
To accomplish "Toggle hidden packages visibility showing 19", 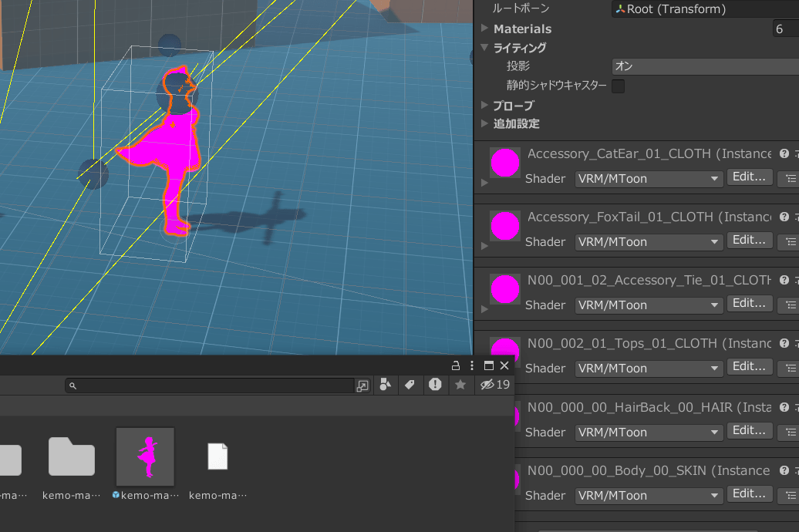I will click(494, 384).
